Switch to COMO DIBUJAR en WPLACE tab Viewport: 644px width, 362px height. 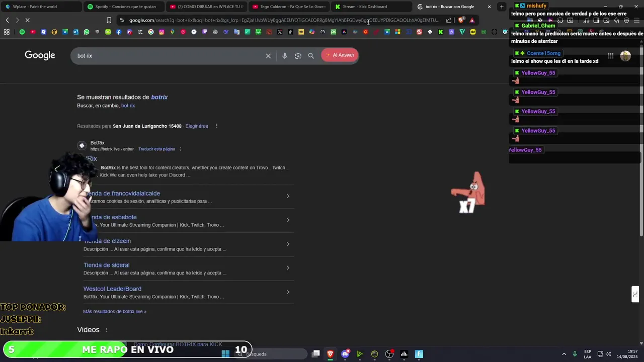(x=206, y=7)
